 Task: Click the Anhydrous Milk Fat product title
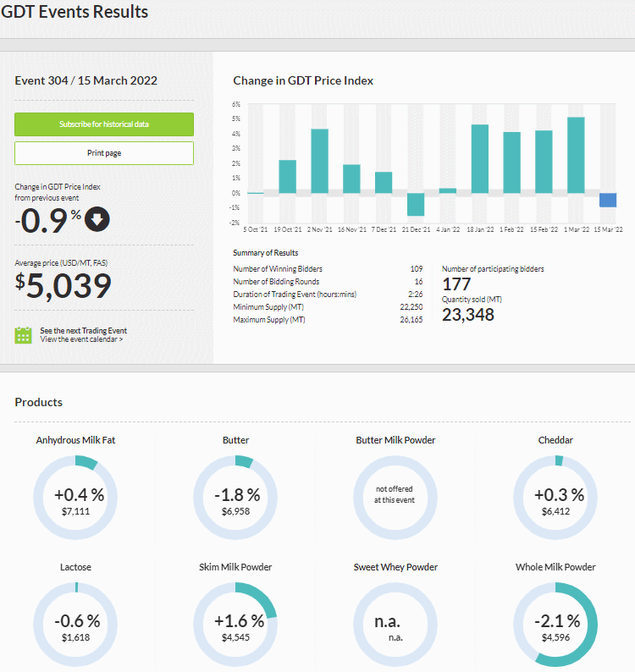pyautogui.click(x=75, y=440)
